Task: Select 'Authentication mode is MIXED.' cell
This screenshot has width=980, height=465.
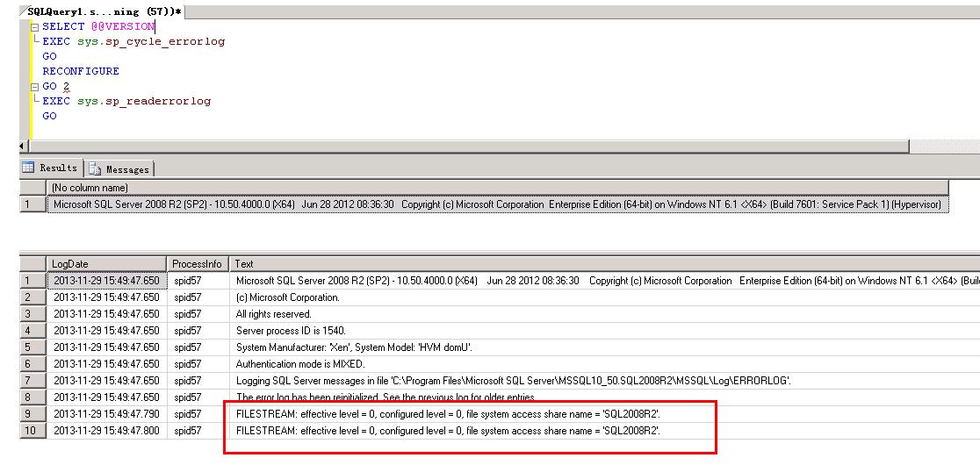Action: click(x=604, y=364)
